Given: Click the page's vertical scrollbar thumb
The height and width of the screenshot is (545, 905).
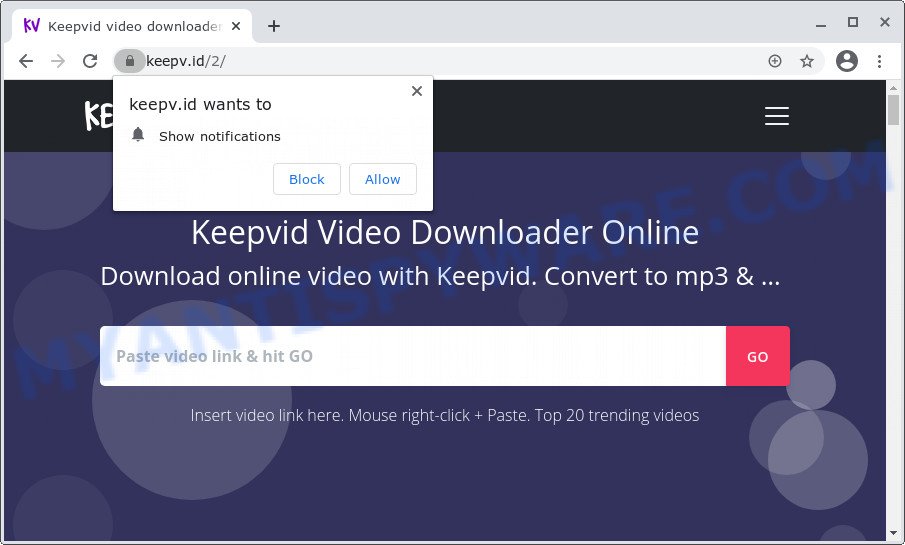Looking at the screenshot, I should (893, 110).
